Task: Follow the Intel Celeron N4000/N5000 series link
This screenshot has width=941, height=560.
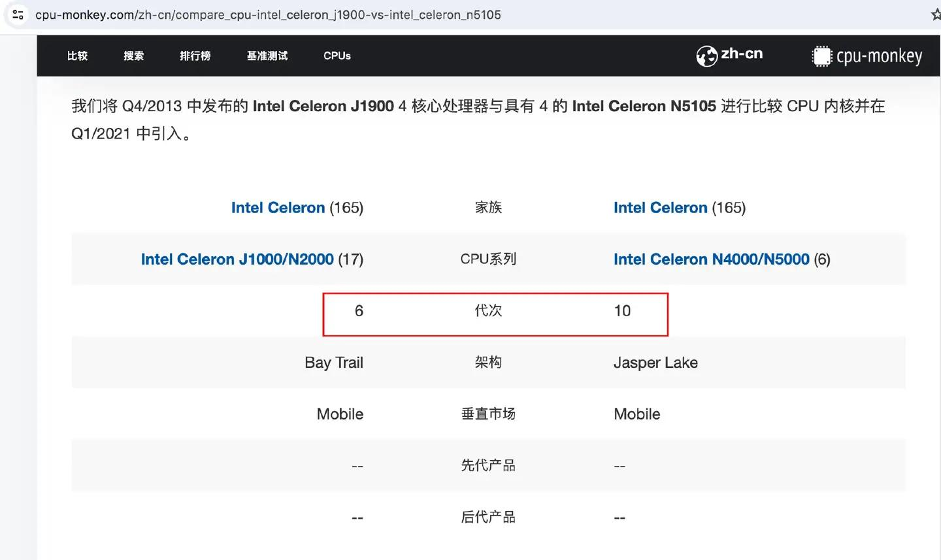Action: [711, 259]
